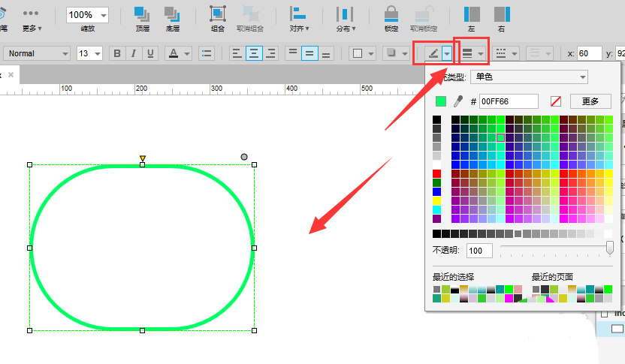Pick the yellow swatch in left column

click(437, 200)
